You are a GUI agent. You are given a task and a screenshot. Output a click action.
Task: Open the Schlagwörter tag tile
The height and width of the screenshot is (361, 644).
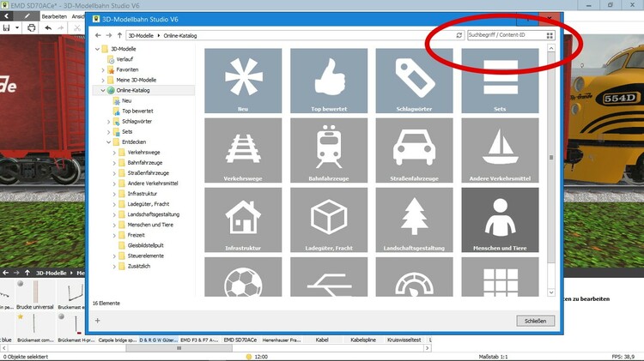(x=414, y=81)
